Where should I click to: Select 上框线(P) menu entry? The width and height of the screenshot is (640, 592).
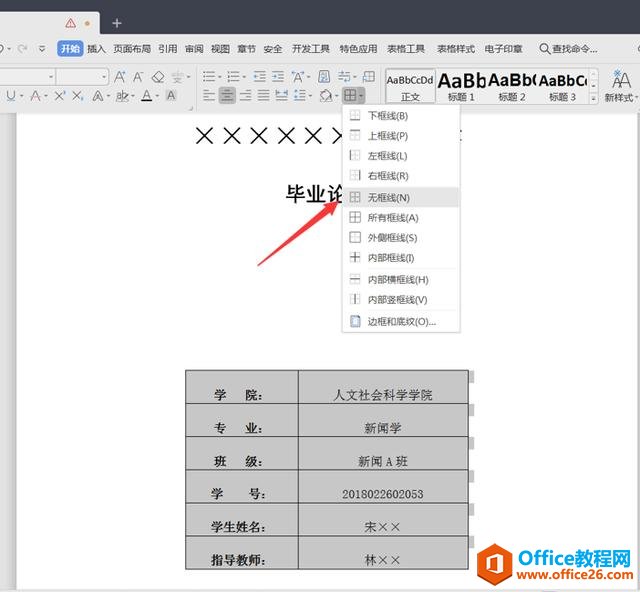(x=401, y=136)
